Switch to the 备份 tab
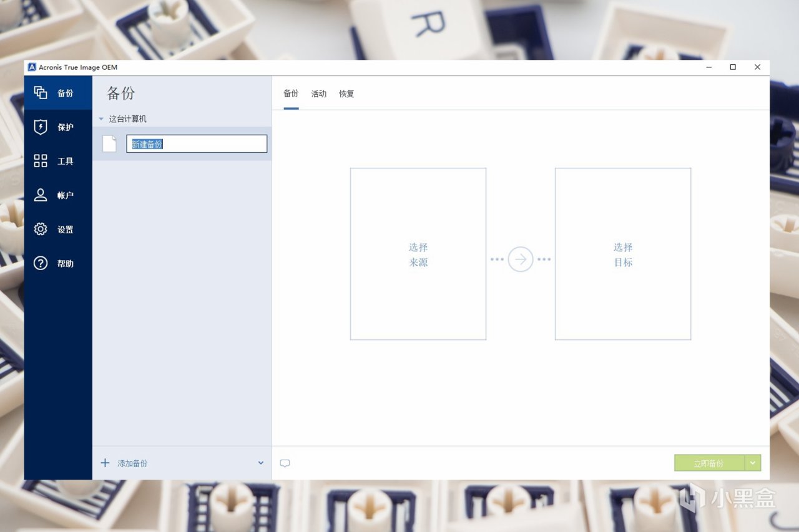The image size is (799, 532). tap(291, 94)
